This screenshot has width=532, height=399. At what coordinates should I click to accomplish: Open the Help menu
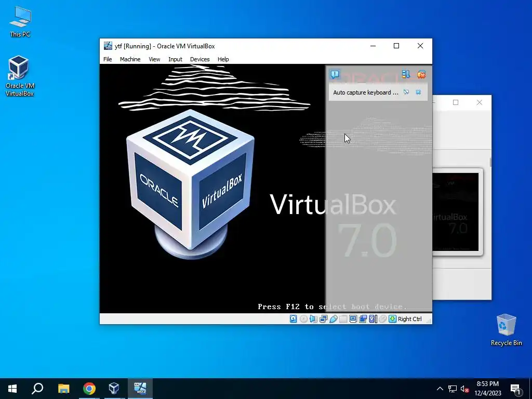click(x=223, y=59)
